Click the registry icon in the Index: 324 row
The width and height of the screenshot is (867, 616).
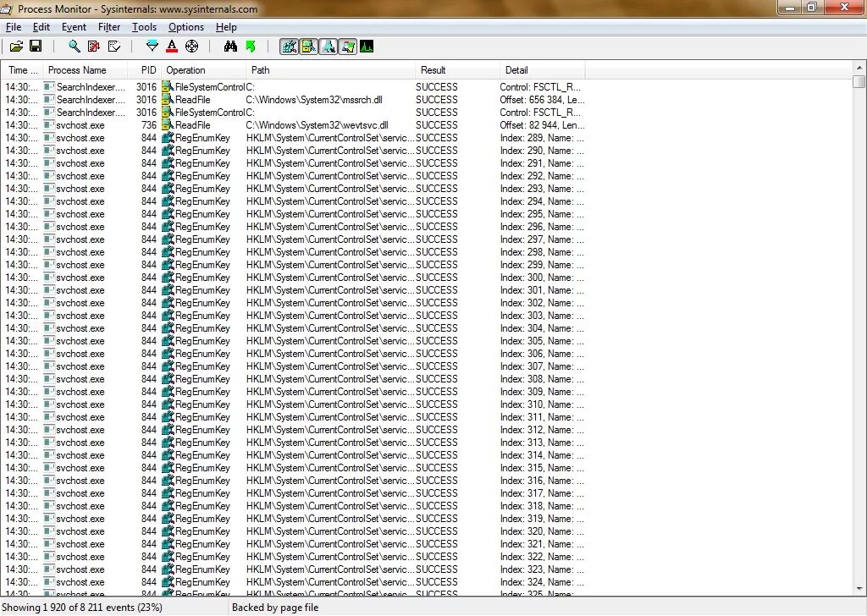click(x=168, y=583)
